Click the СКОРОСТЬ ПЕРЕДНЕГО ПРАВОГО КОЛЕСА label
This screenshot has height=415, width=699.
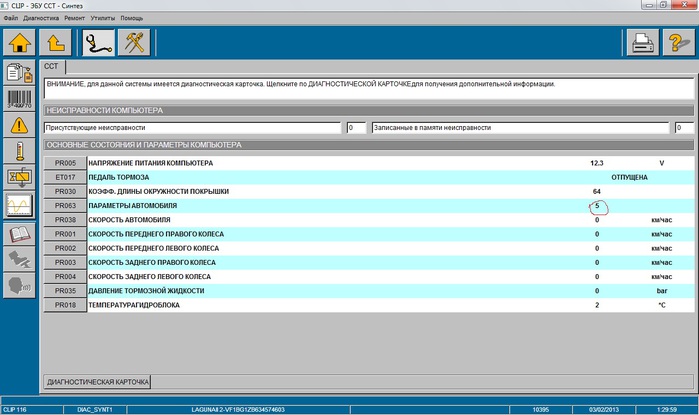click(156, 234)
